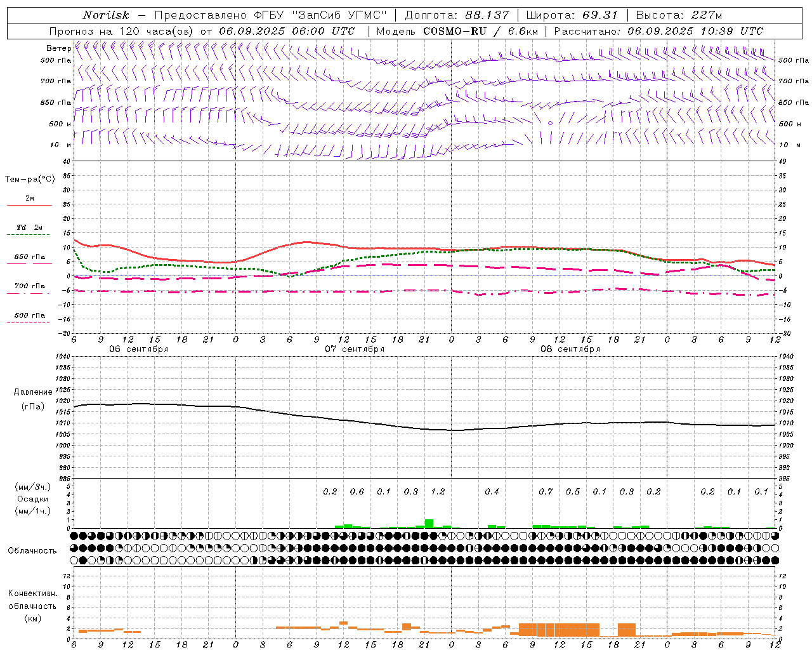Select the Широта: 69.31 header value
Viewport: 812px width, 650px height.
click(x=572, y=15)
